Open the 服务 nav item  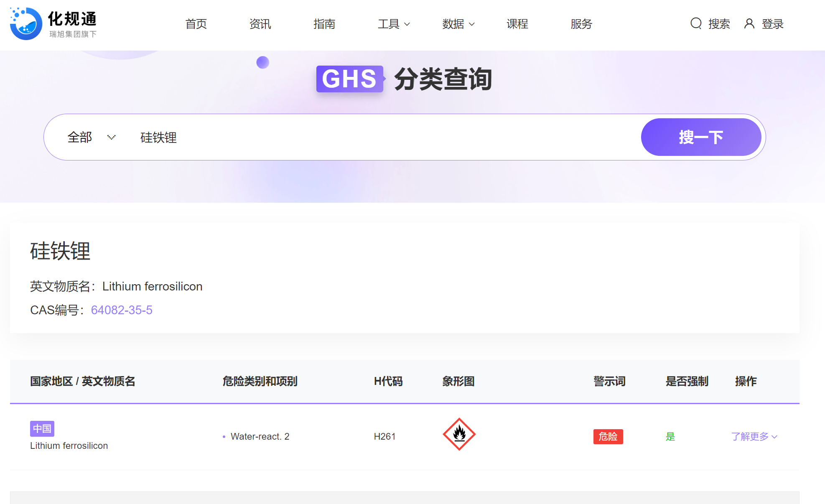(x=581, y=24)
